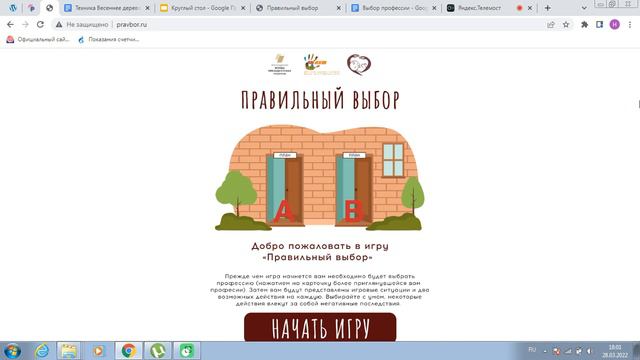The width and height of the screenshot is (640, 360).
Task: Select the Правильный выбор tab
Action: (298, 8)
